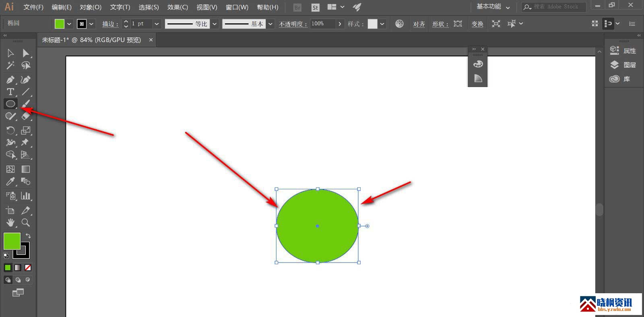Open 文件(F) menu
The width and height of the screenshot is (644, 317).
tap(33, 7)
